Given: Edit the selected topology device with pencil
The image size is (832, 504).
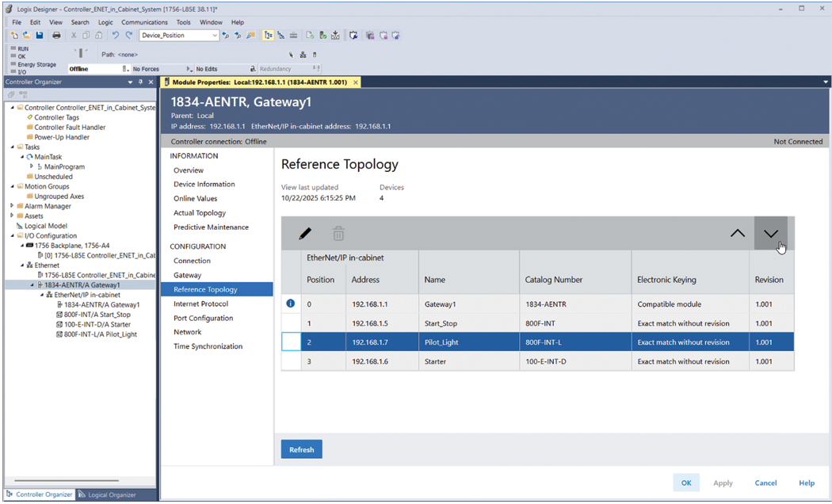Looking at the screenshot, I should point(305,234).
